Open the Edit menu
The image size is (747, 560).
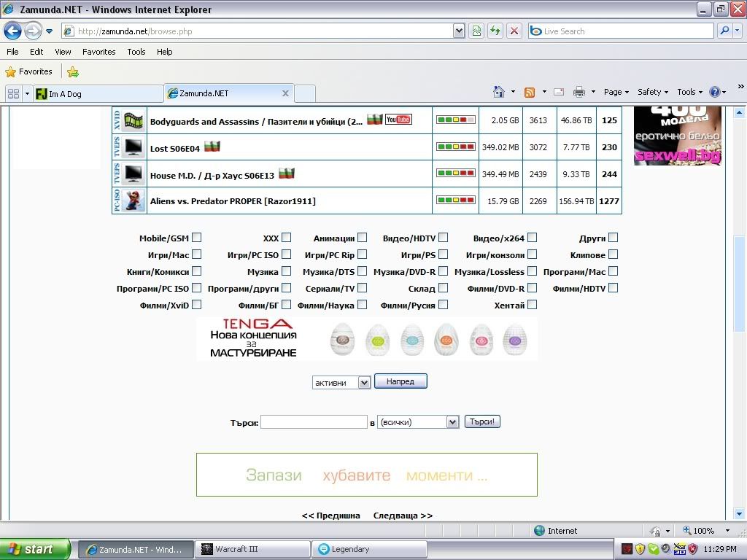click(x=36, y=52)
